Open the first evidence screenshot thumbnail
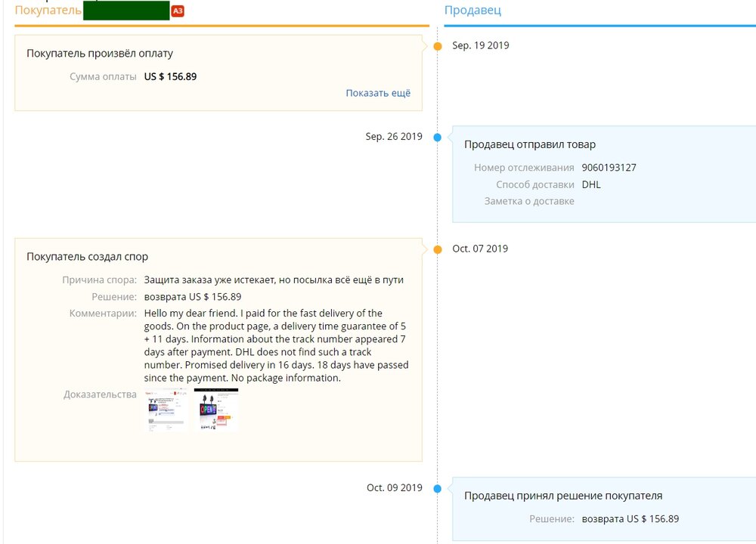Image resolution: width=756 pixels, height=544 pixels. tap(166, 410)
